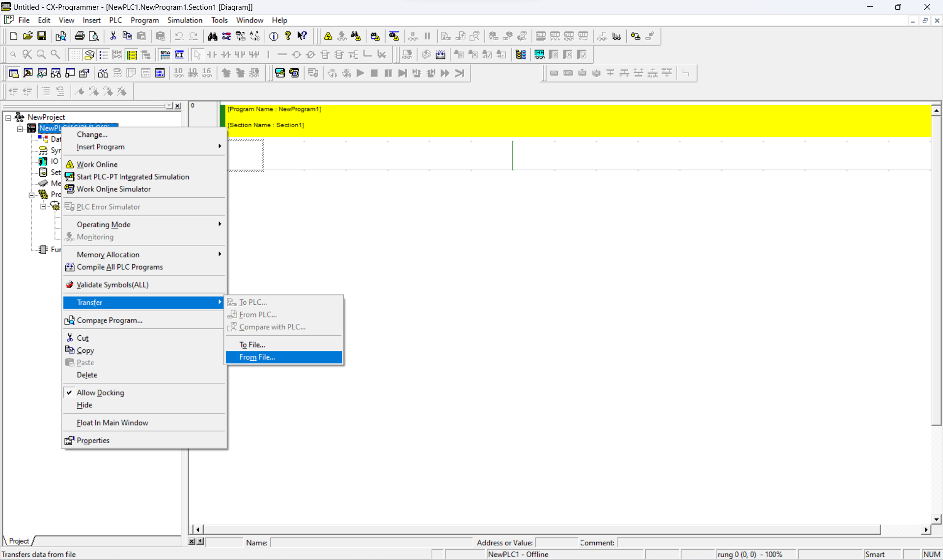Open the Simulation menu in menu bar
The height and width of the screenshot is (560, 943).
coord(184,20)
